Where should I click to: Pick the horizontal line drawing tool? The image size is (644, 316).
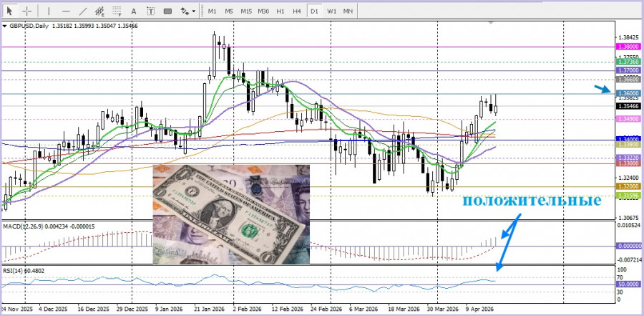point(66,11)
